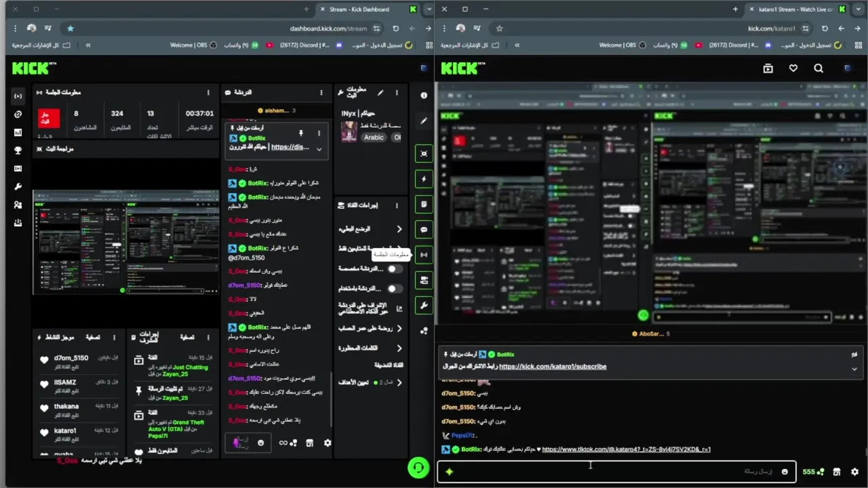This screenshot has width=868, height=488.
Task: Click the kataro1 chat message input field
Action: click(x=616, y=472)
